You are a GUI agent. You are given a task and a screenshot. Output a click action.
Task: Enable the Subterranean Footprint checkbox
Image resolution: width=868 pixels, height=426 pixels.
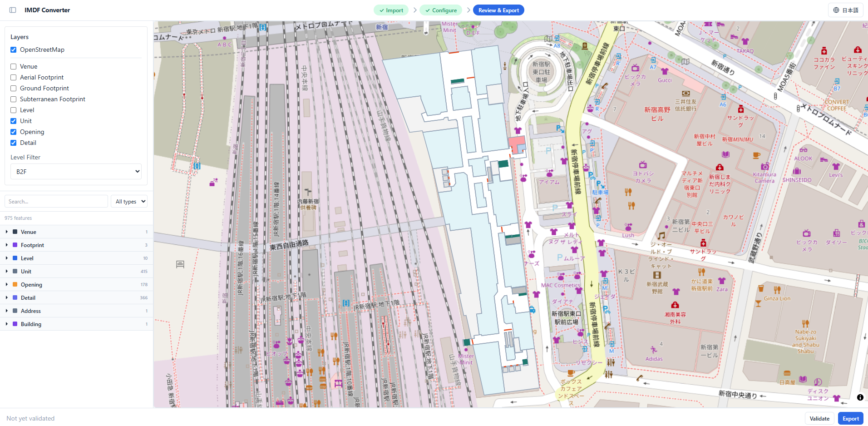[x=14, y=99]
